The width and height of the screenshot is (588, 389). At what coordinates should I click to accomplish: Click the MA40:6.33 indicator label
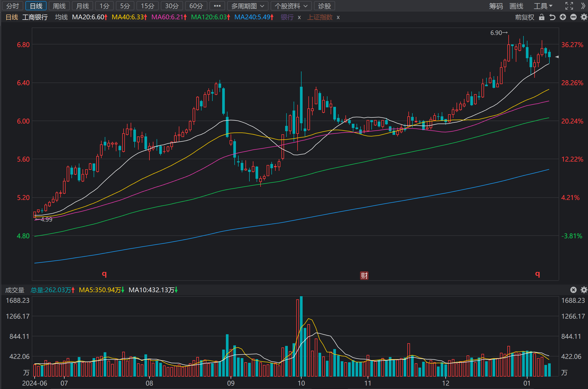pyautogui.click(x=129, y=17)
